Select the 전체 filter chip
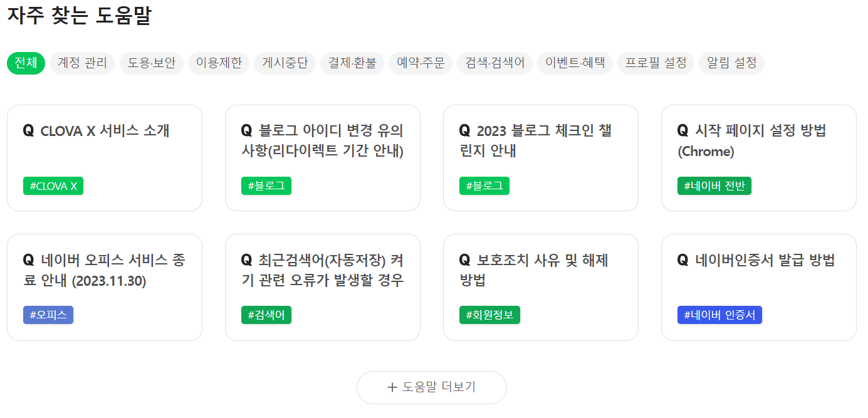Viewport: 868px width, 418px height. pyautogui.click(x=26, y=63)
